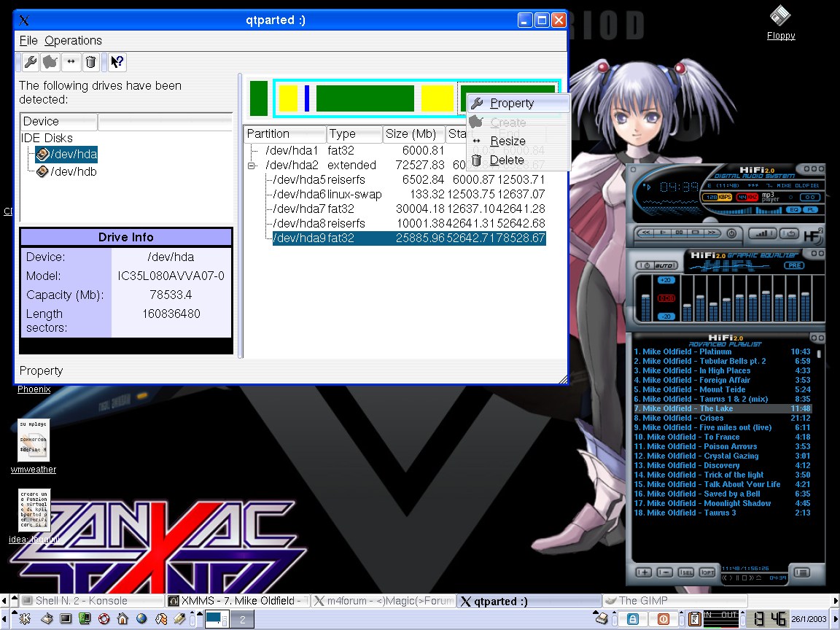The width and height of the screenshot is (840, 630).
Task: Switch to Shell N. 2 - Konsole taskbar button
Action: click(82, 601)
